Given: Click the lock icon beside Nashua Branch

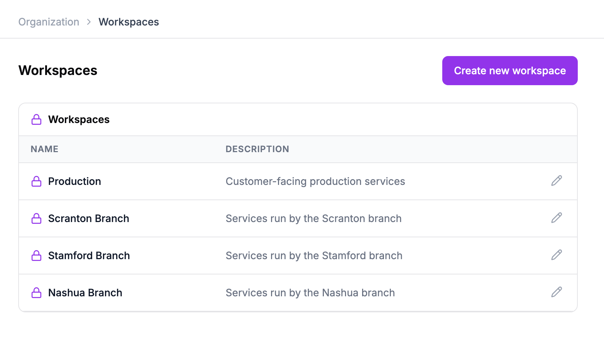Looking at the screenshot, I should (36, 293).
